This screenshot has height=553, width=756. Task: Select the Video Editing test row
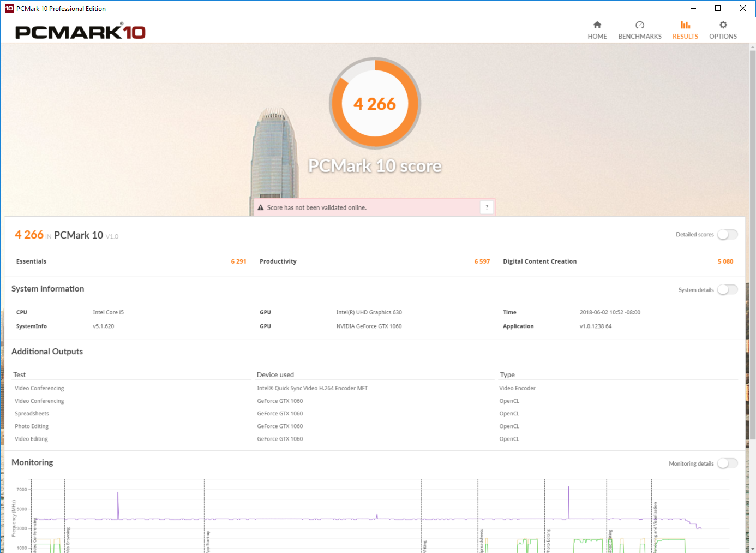coord(31,439)
